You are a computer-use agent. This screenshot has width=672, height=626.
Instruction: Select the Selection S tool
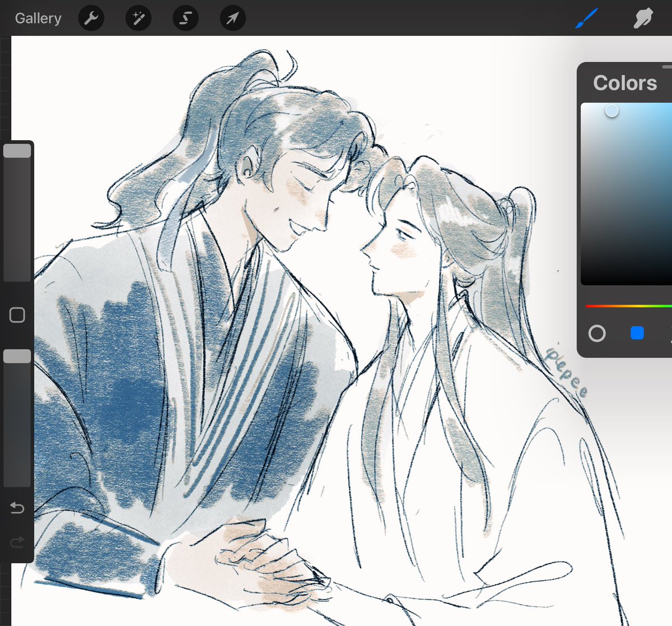(x=185, y=18)
